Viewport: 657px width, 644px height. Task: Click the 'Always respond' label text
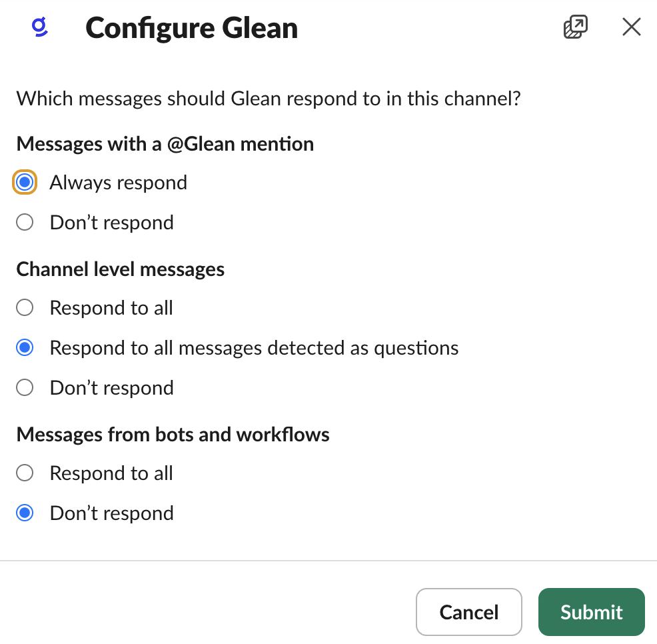point(118,182)
